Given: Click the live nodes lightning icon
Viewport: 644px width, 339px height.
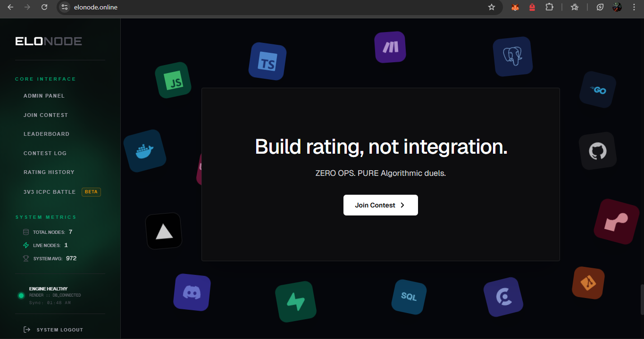Looking at the screenshot, I should pos(26,245).
